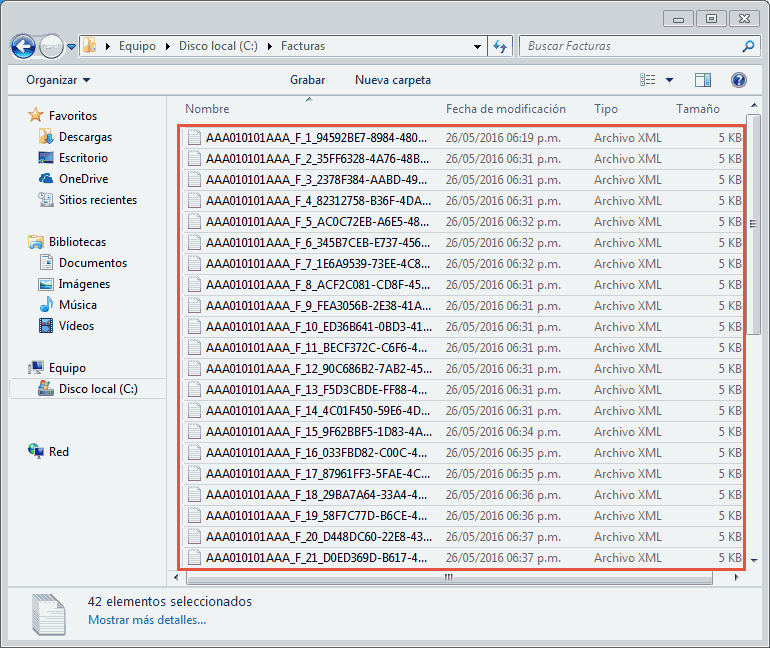Toggle the preview pane icon

pyautogui.click(x=703, y=80)
